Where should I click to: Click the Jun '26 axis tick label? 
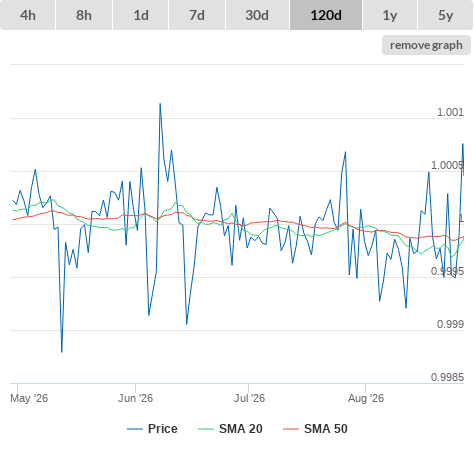[x=135, y=398]
